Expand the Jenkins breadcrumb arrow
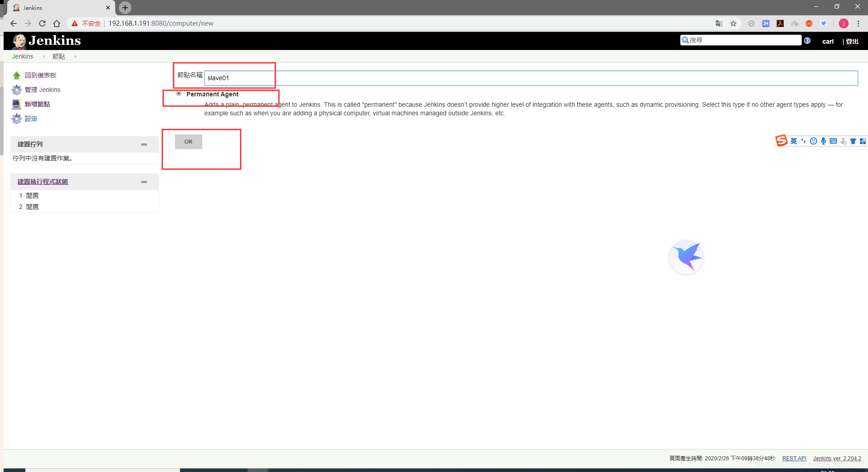The height and width of the screenshot is (472, 868). pyautogui.click(x=44, y=57)
